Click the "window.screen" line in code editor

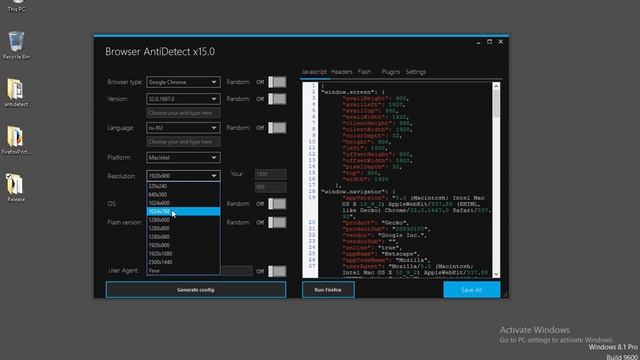coord(353,92)
